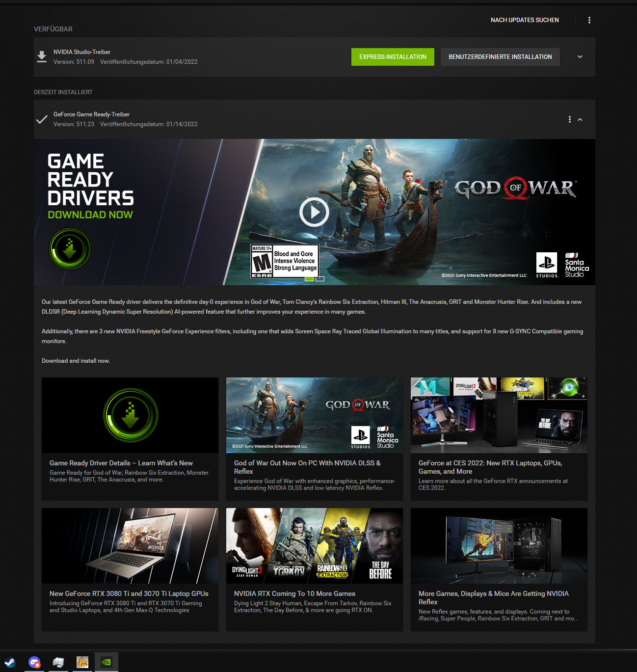Open the fourth taskbar game icon

coord(82,662)
